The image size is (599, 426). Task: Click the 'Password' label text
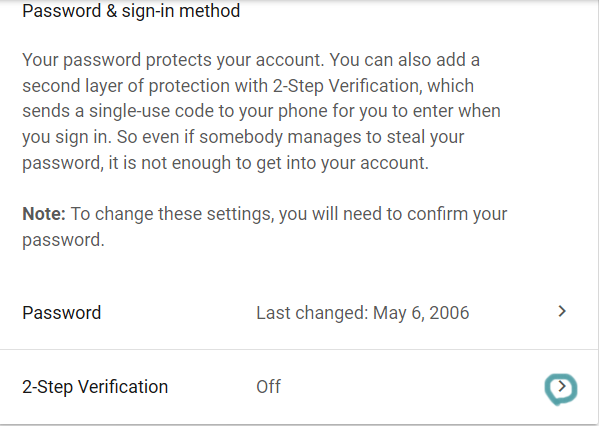[x=62, y=313]
